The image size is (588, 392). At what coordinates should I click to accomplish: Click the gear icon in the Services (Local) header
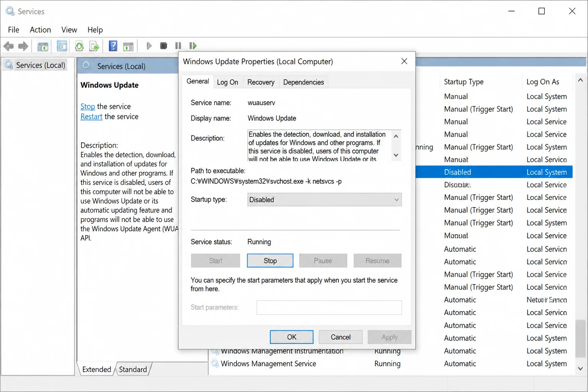(x=87, y=66)
